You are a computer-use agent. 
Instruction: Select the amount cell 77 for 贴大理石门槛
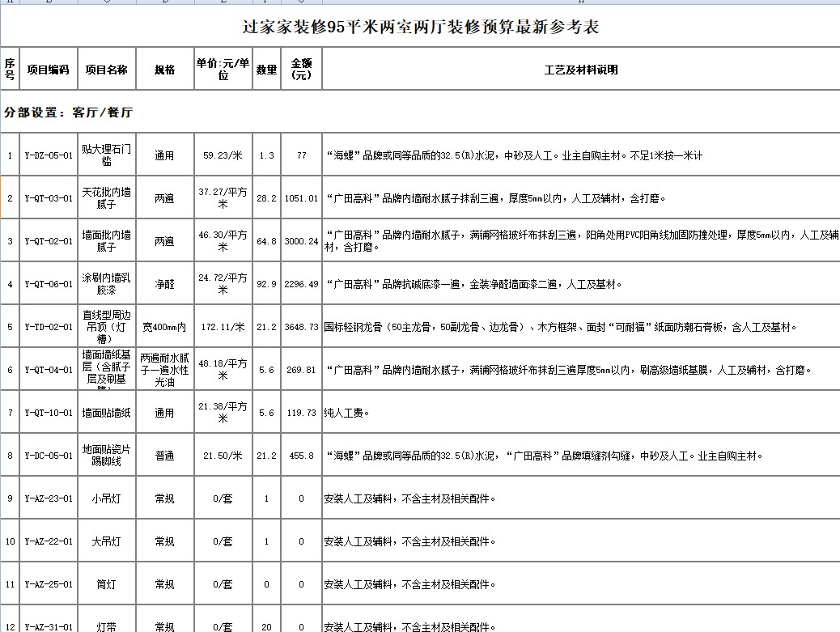[x=301, y=155]
